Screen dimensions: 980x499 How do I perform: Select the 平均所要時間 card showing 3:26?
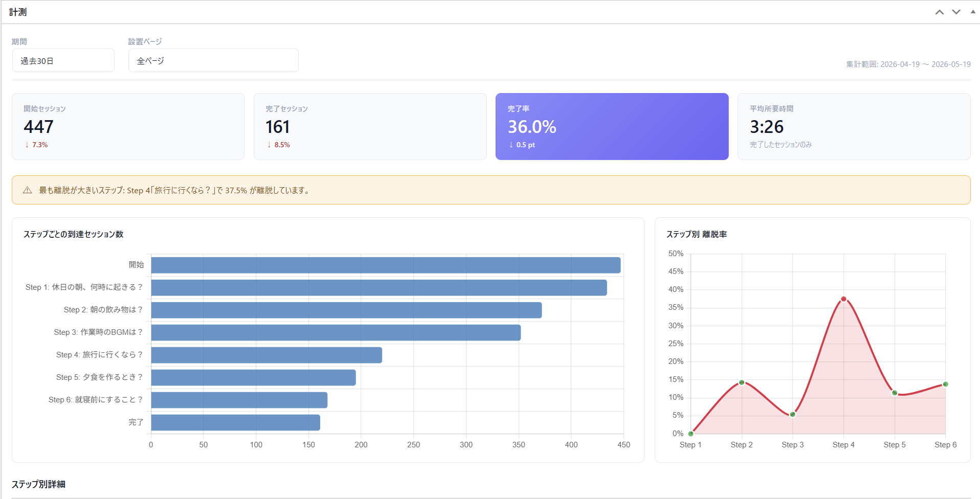(854, 126)
